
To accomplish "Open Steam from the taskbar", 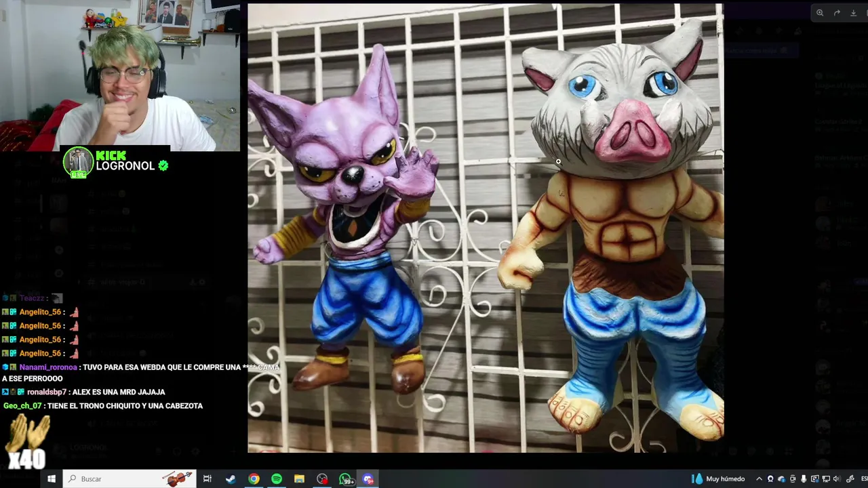I will click(231, 479).
